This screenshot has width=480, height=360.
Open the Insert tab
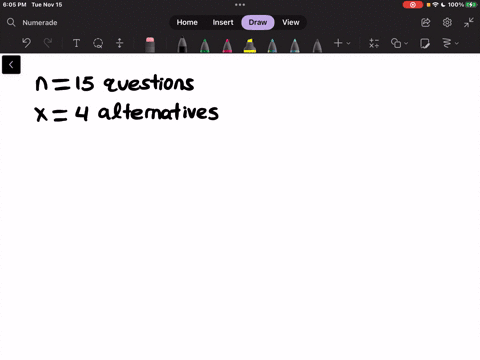(x=223, y=22)
